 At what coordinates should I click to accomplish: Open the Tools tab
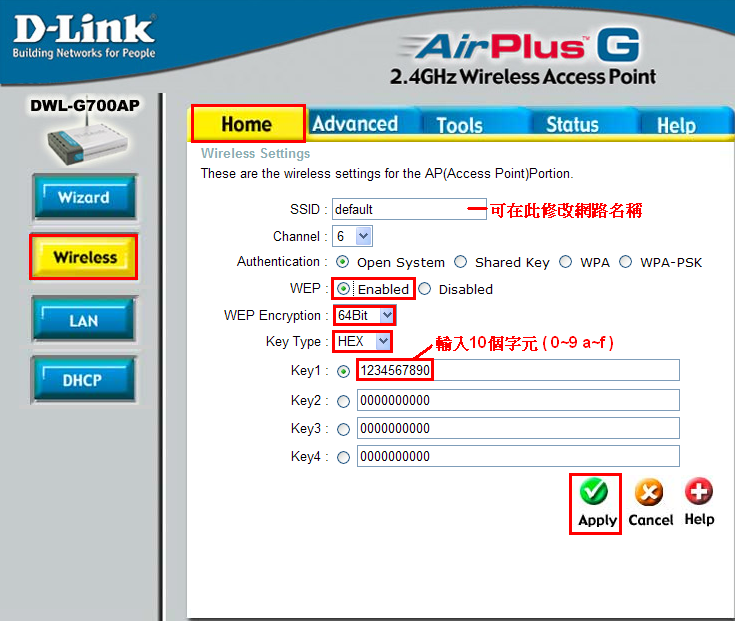[459, 125]
